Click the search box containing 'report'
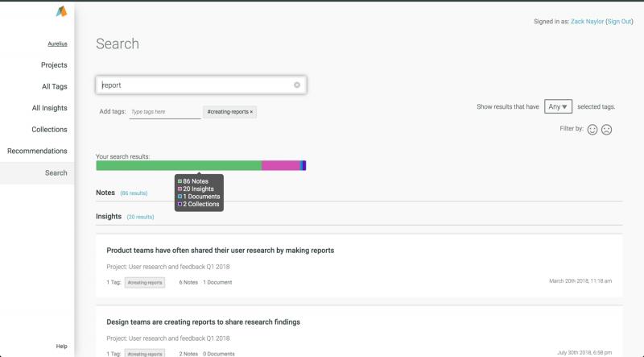Screen dimensions: 644x357 point(201,85)
